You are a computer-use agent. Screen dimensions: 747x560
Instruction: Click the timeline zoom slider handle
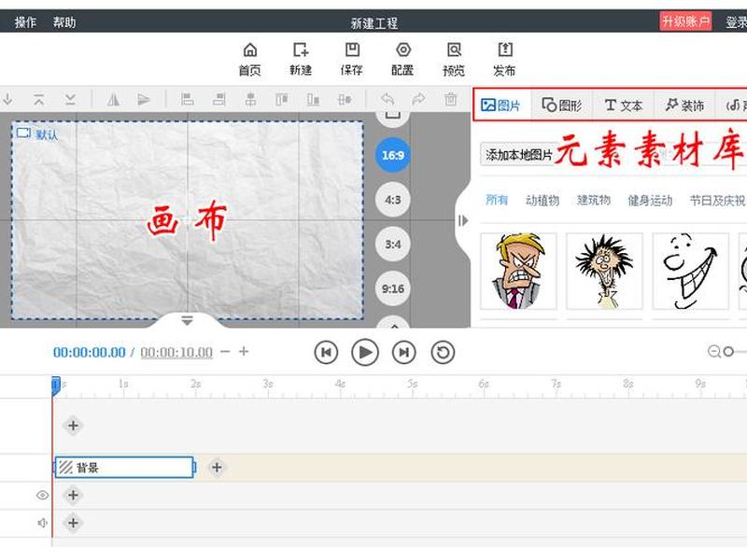coord(728,352)
